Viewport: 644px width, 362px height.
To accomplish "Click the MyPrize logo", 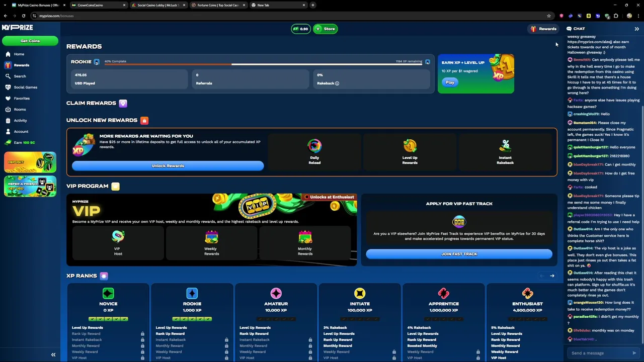I will pyautogui.click(x=17, y=27).
